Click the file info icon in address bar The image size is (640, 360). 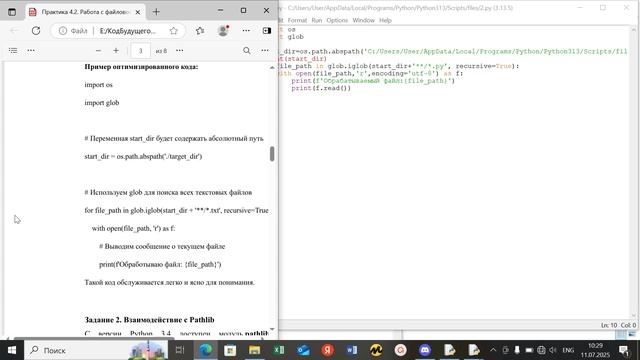coord(62,31)
